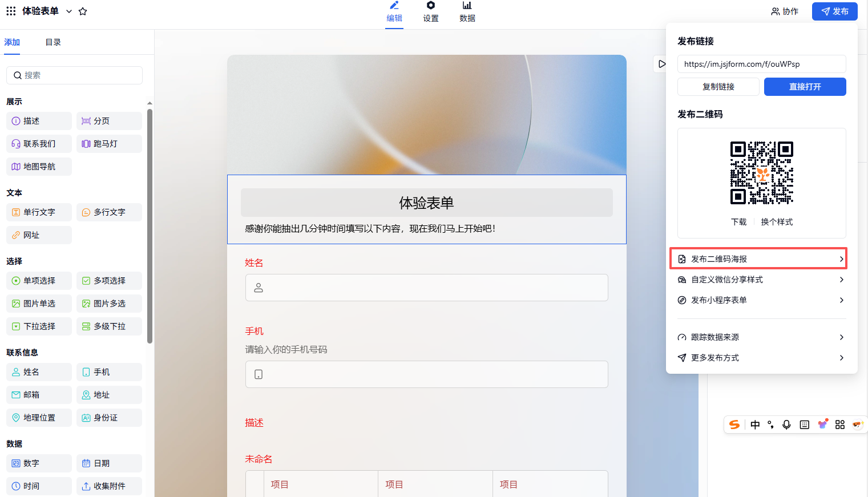Open the 数据 tab in top navigation
Screen dimensions: 868x497
(x=467, y=12)
